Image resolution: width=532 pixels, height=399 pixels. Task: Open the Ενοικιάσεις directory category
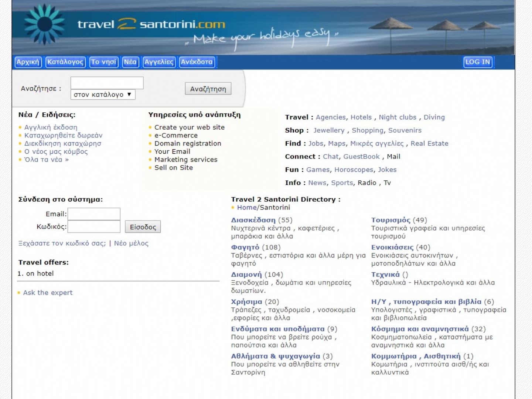(392, 248)
